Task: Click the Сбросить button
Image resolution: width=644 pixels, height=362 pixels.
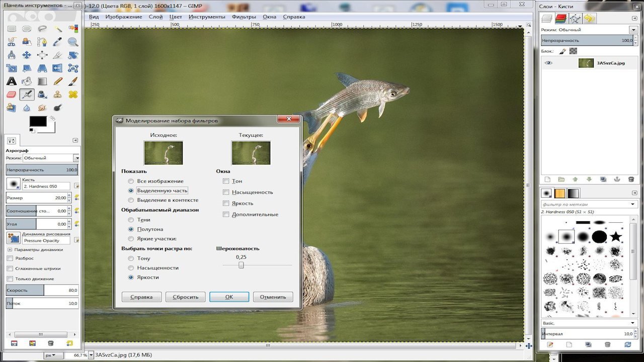Action: [x=185, y=297]
